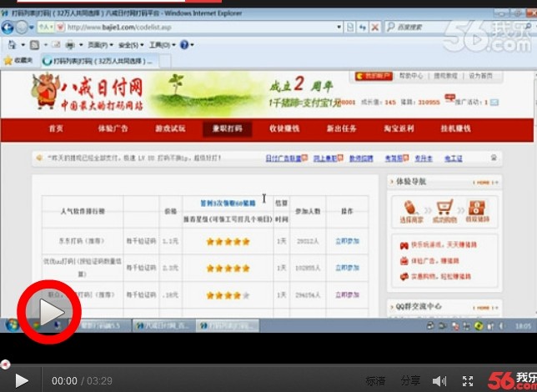Click 游戏试玩 in the red navigation bar

coord(170,128)
